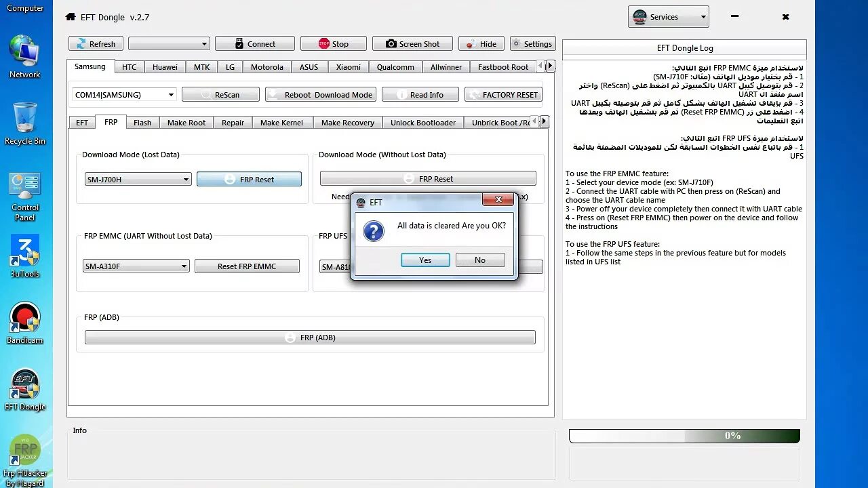The width and height of the screenshot is (868, 488).
Task: Open the Network desktop icon
Action: coord(25,57)
